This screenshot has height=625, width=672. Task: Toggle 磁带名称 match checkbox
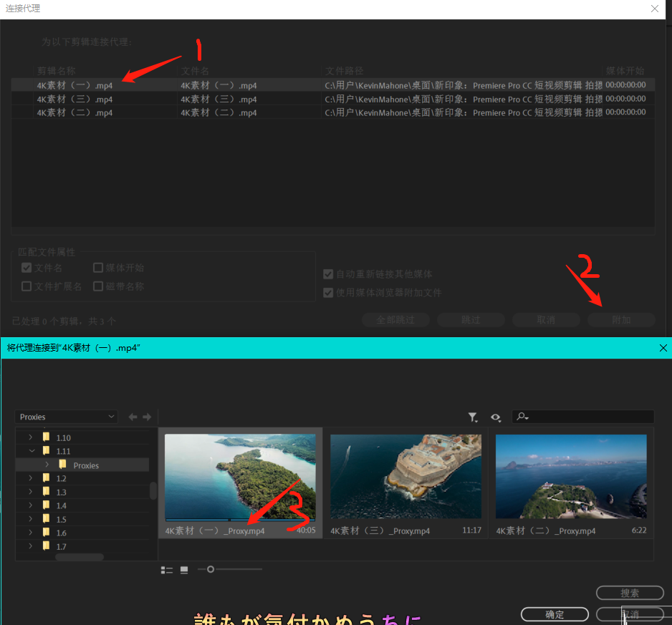[x=98, y=286]
